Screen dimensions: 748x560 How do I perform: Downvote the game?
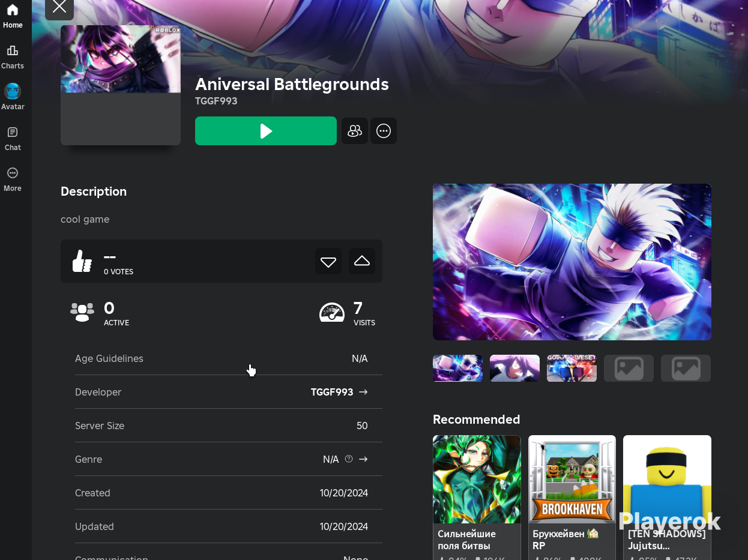coord(328,261)
